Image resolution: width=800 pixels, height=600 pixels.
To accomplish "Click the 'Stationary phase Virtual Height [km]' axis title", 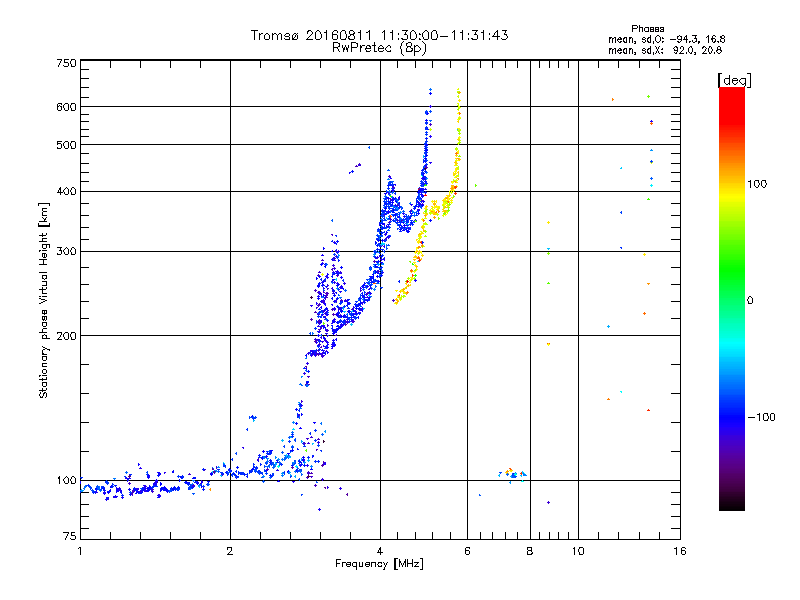I will [x=44, y=300].
